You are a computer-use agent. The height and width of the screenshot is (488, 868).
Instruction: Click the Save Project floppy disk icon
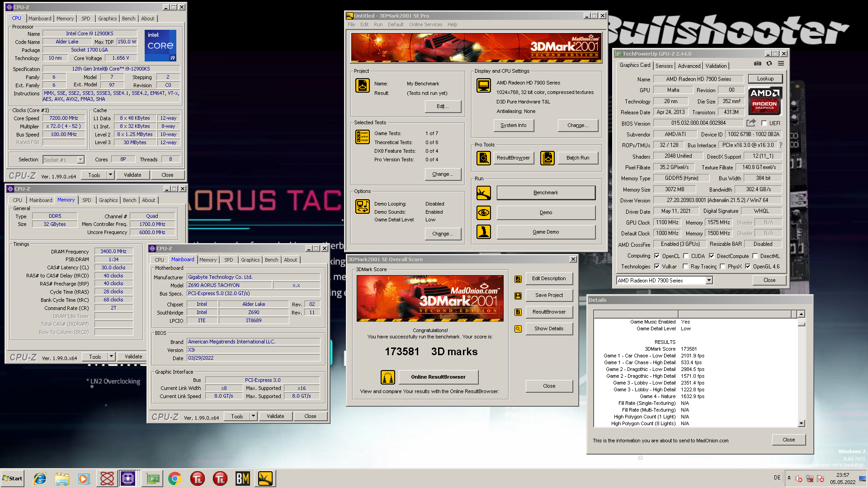coord(518,296)
